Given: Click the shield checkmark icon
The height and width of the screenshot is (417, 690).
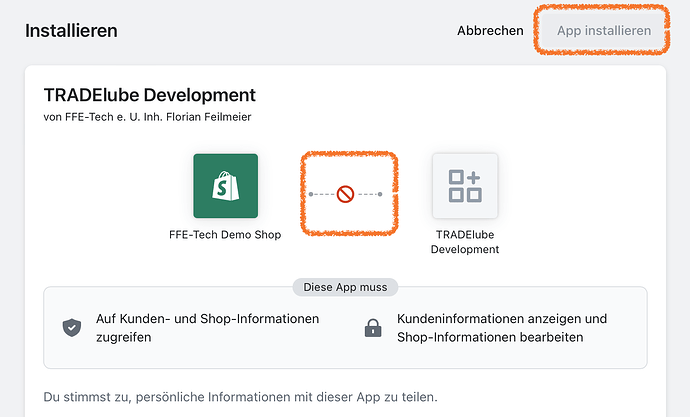Looking at the screenshot, I should click(72, 328).
